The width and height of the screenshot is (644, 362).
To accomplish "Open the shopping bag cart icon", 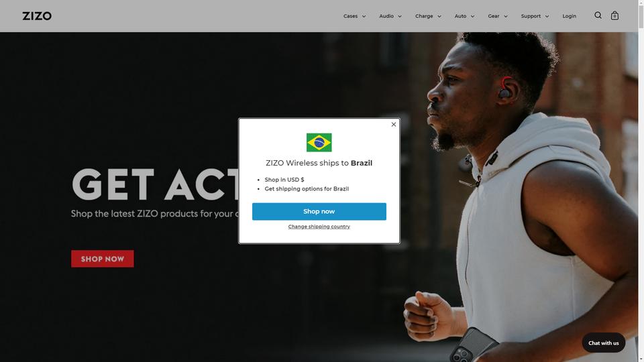I will click(x=614, y=15).
